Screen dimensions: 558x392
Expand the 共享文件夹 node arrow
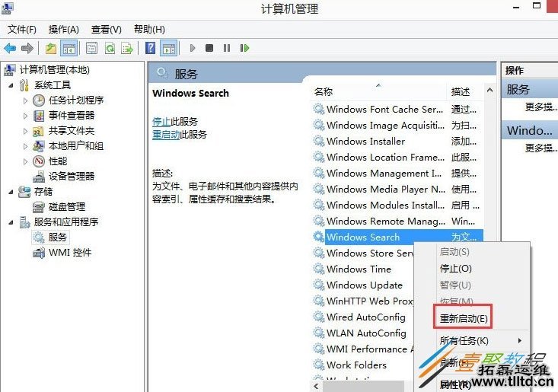point(25,131)
